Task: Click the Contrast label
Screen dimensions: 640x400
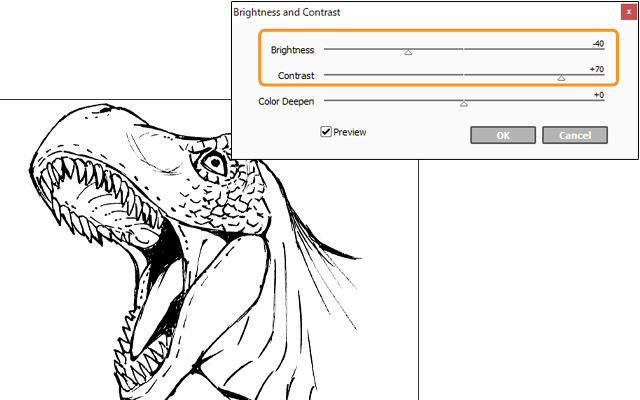Action: [x=296, y=75]
